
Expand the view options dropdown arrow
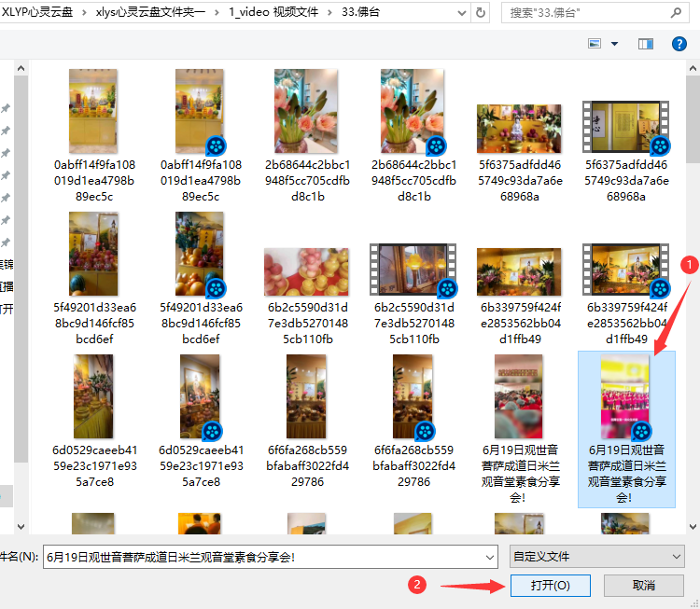coord(614,44)
